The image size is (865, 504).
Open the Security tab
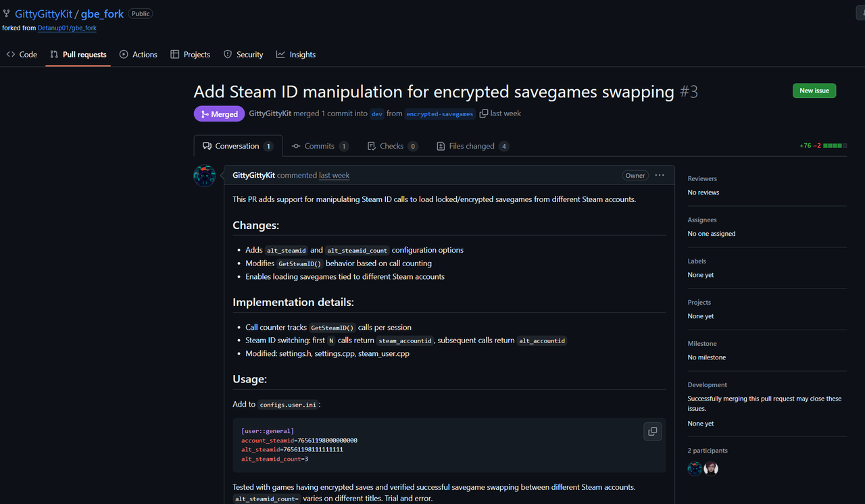pos(243,54)
